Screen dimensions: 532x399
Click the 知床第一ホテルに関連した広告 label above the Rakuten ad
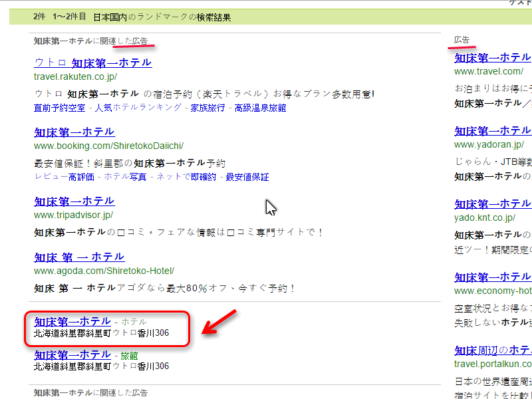pos(91,41)
